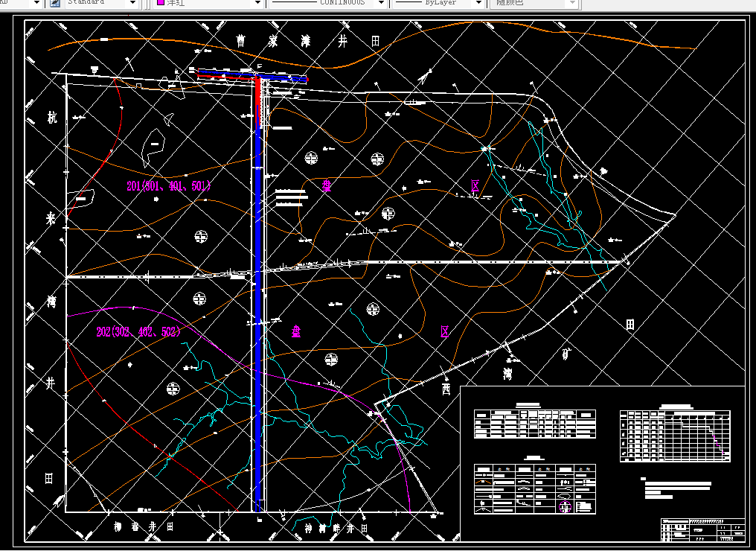Select the 矿 character label
Screen dimensions: 756x551
566,354
